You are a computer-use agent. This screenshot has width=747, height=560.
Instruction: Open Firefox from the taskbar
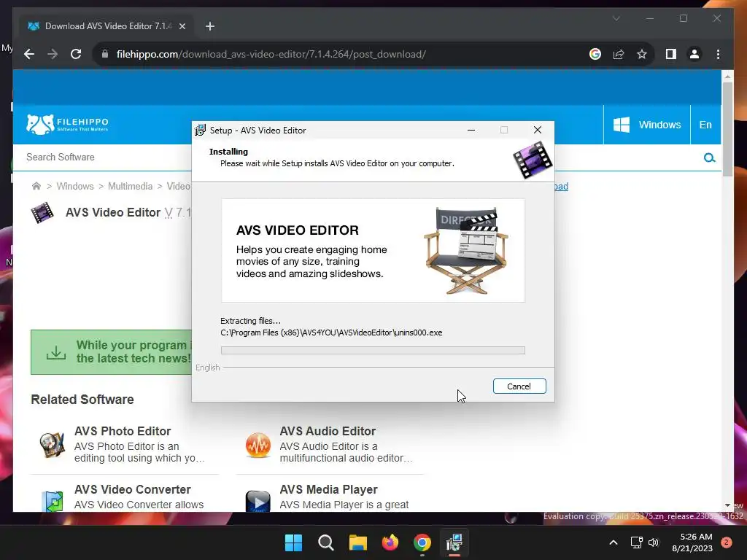tap(390, 542)
